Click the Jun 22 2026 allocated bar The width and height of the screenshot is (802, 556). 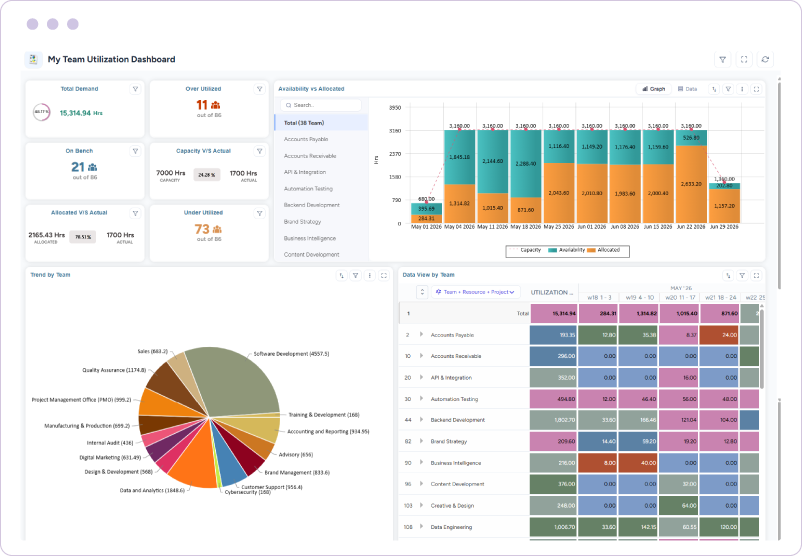click(691, 184)
